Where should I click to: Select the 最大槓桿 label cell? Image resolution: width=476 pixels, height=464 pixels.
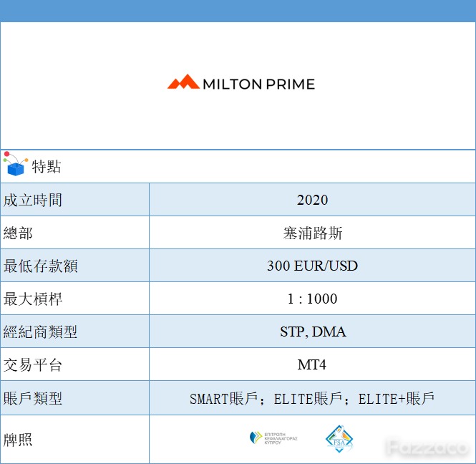click(x=74, y=299)
